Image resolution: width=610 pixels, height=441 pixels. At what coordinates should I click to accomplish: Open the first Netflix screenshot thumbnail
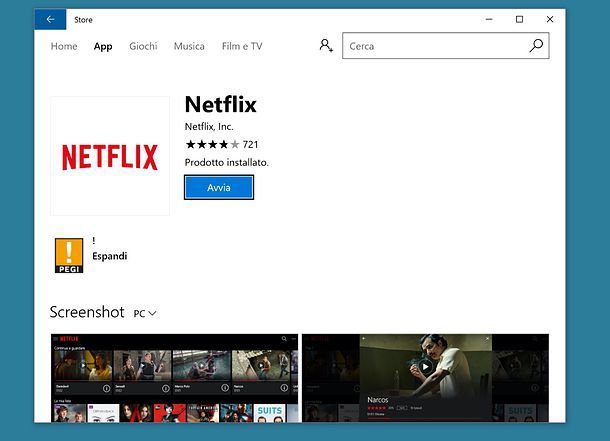(174, 376)
